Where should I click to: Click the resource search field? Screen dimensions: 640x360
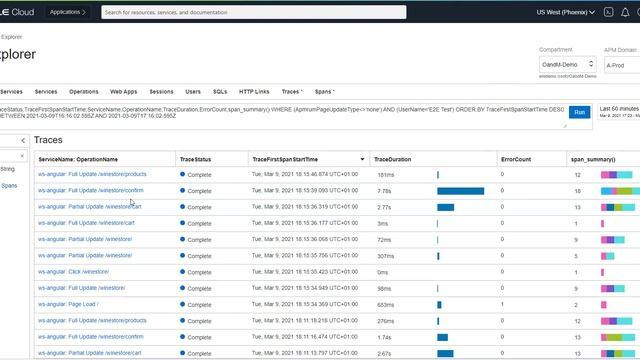pos(253,12)
